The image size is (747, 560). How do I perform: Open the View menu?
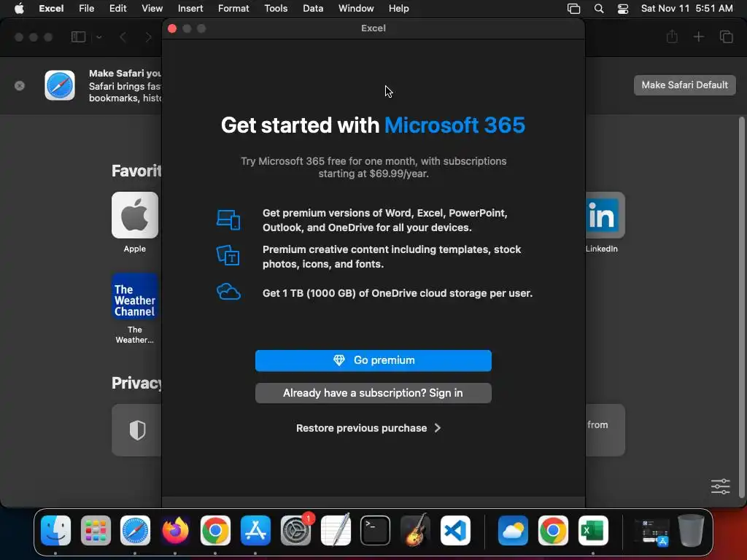tap(152, 9)
